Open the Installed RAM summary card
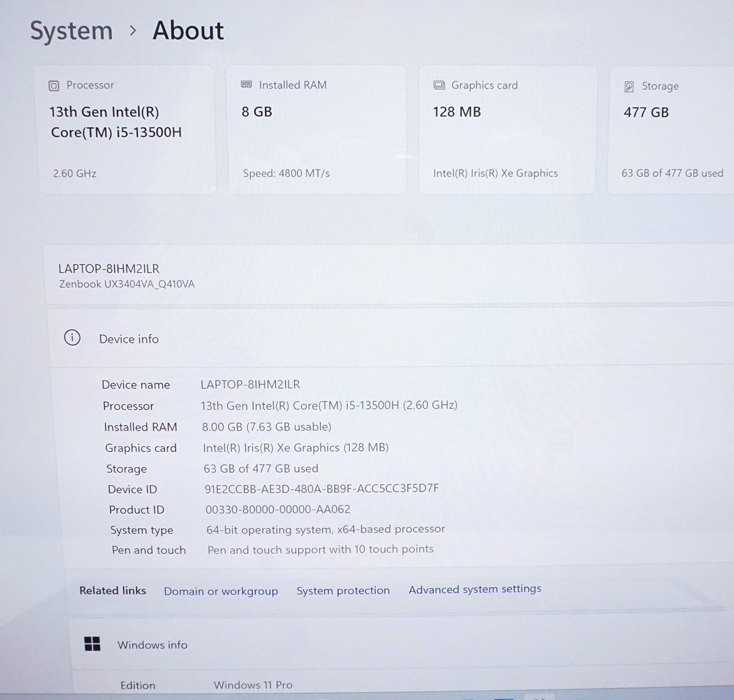The image size is (734, 700). click(317, 130)
